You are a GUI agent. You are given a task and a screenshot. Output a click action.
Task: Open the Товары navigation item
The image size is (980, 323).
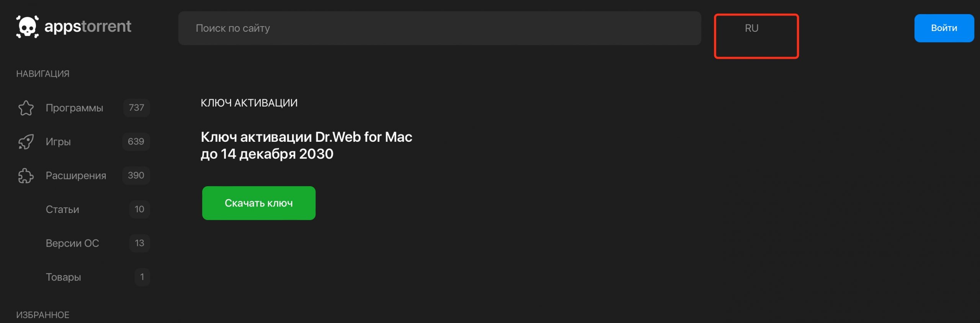click(x=63, y=277)
